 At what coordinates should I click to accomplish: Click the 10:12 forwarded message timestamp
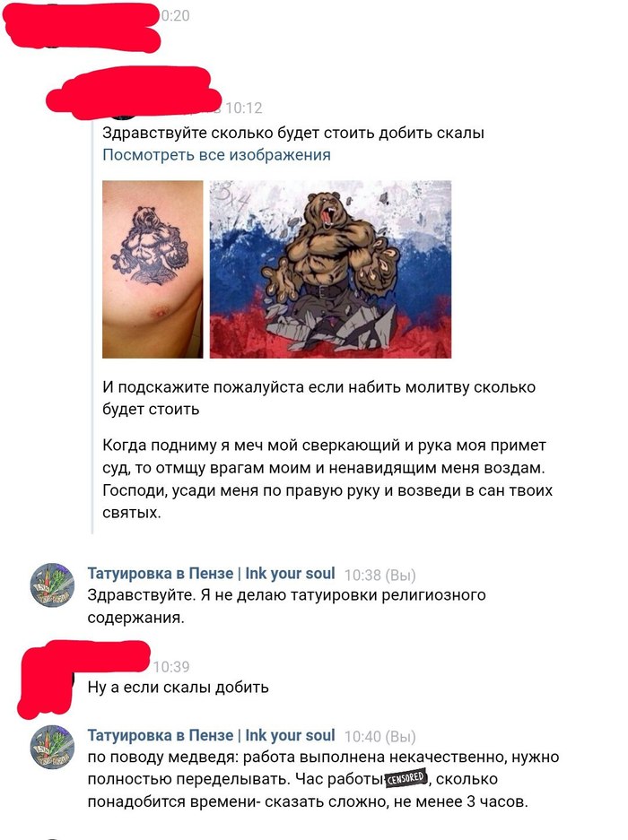[243, 108]
